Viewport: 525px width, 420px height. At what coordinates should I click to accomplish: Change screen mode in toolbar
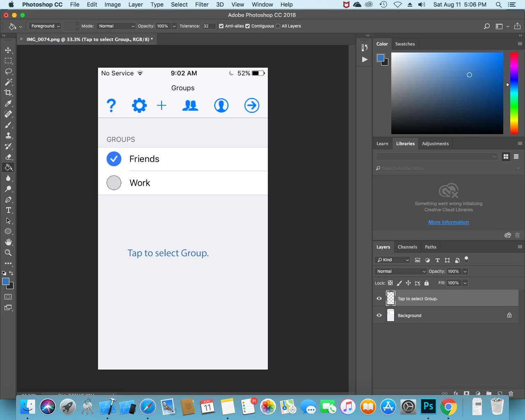click(x=8, y=308)
